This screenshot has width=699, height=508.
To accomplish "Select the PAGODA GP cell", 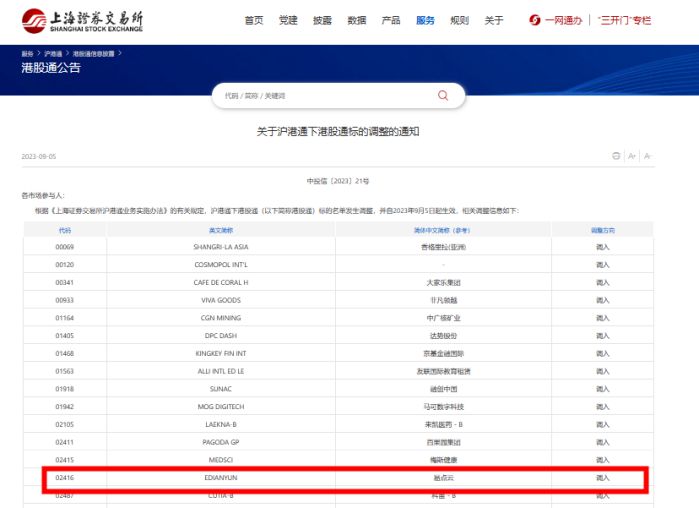I will pyautogui.click(x=221, y=442).
